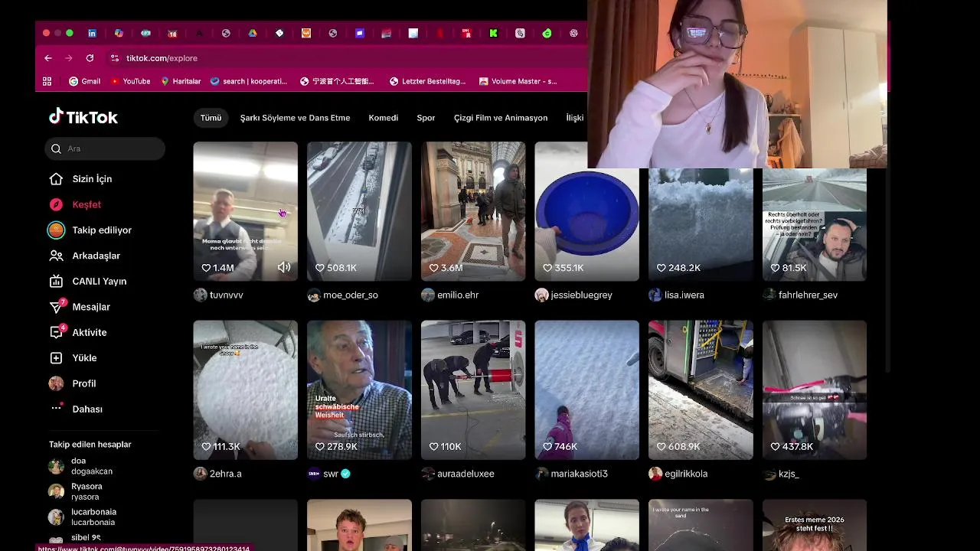Reload the TikTok page
The image size is (980, 551).
click(x=90, y=58)
